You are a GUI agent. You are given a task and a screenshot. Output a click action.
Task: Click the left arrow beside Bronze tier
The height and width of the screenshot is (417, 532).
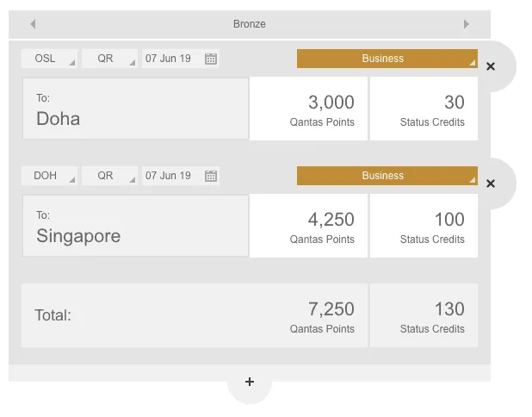(33, 24)
